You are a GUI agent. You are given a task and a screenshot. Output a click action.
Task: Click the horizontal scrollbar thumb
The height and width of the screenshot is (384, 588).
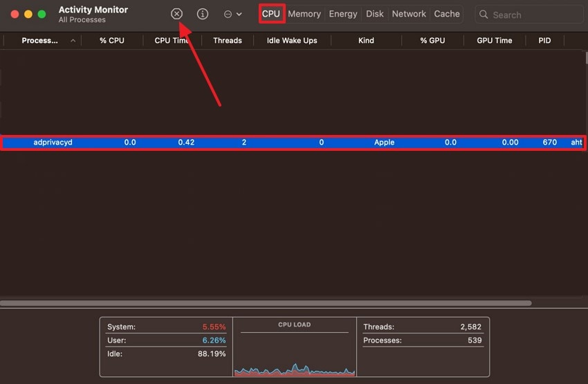[x=266, y=303]
